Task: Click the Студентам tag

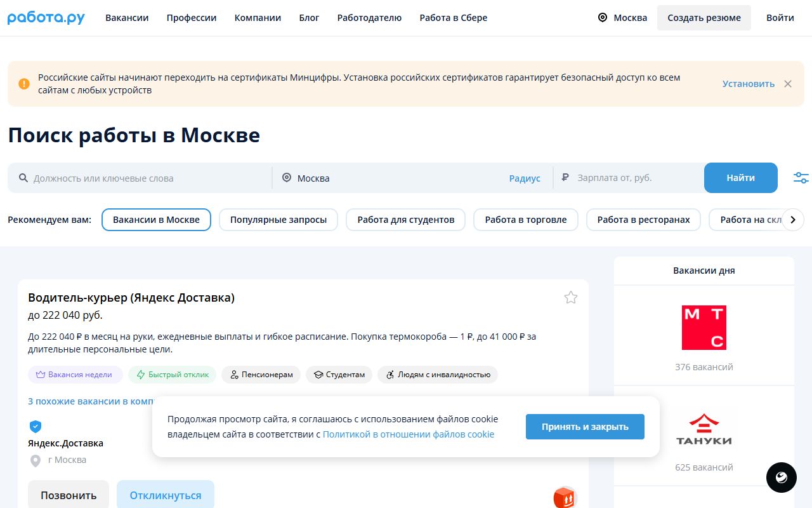Action: pos(339,375)
